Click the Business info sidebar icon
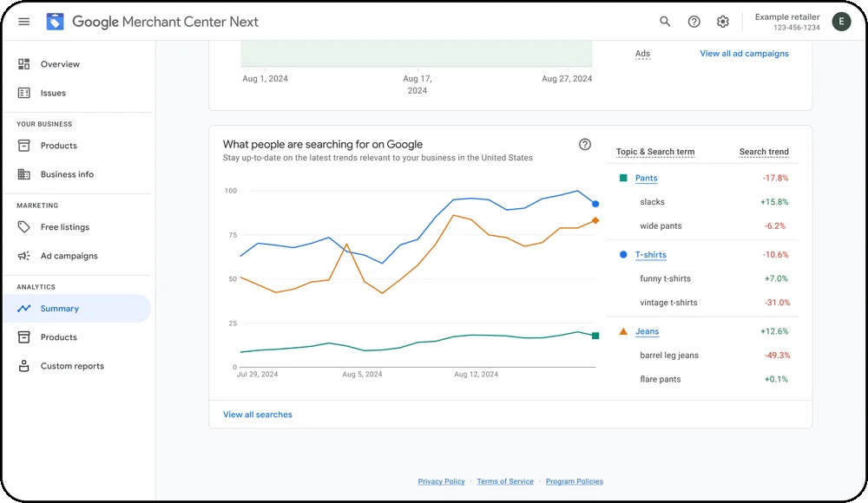Screen dimensions: 868x503 point(23,174)
